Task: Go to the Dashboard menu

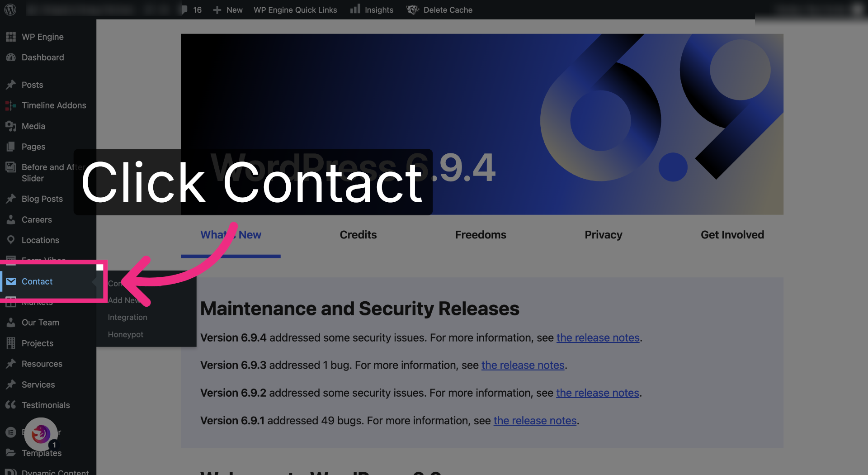Action: coord(43,57)
